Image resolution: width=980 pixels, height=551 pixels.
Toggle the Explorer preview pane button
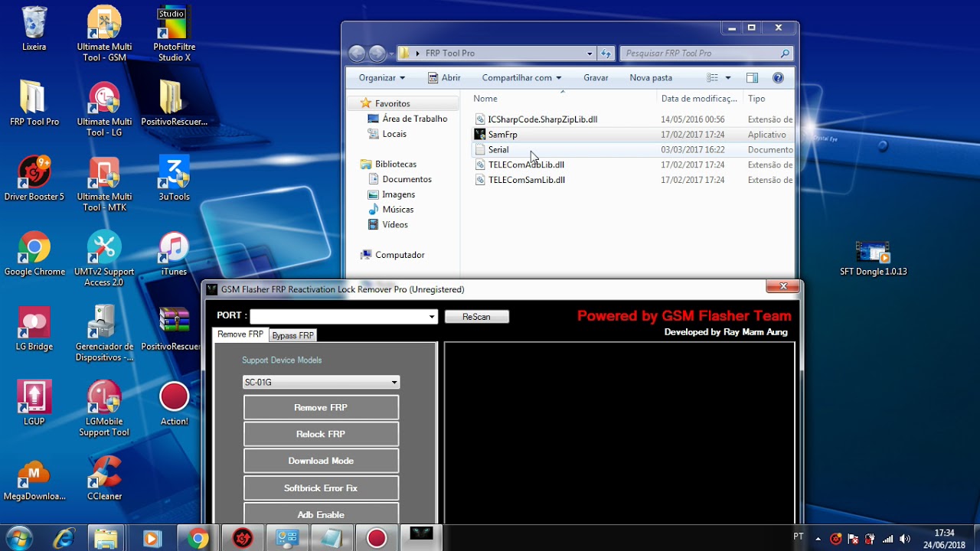pyautogui.click(x=752, y=77)
